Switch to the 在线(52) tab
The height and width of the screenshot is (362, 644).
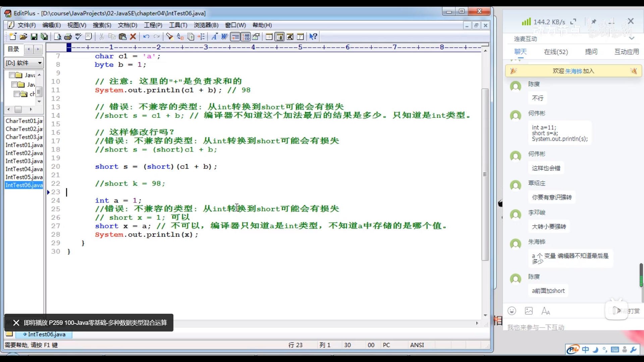pos(556,52)
